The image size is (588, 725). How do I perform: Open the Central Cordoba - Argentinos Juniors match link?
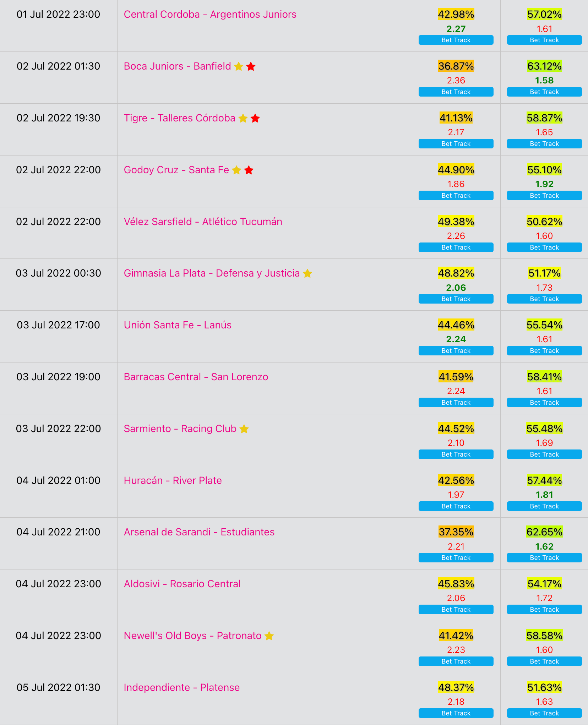(x=210, y=15)
